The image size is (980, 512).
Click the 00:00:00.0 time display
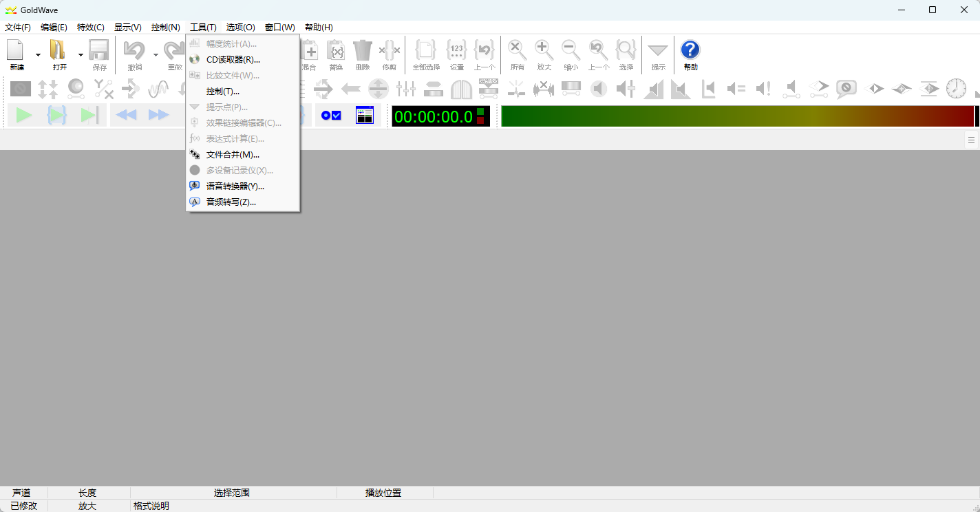(440, 116)
